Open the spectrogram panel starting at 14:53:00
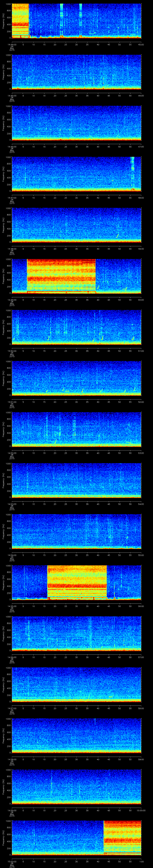This screenshot has width=153, height=868. (x=76, y=480)
